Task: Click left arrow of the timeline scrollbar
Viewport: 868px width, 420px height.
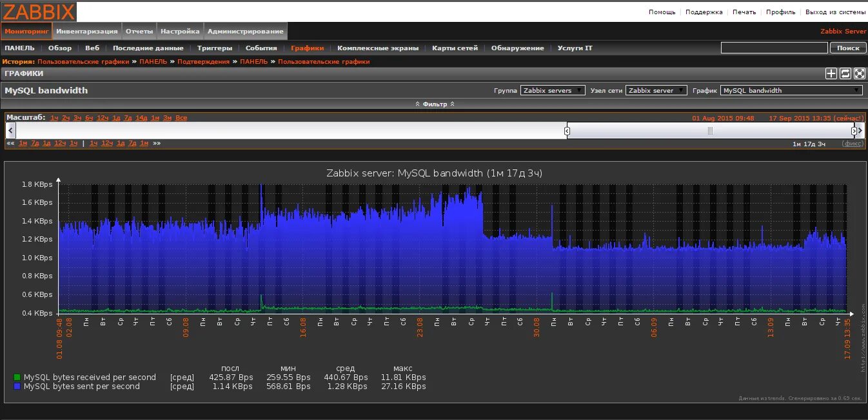Action: [x=10, y=131]
